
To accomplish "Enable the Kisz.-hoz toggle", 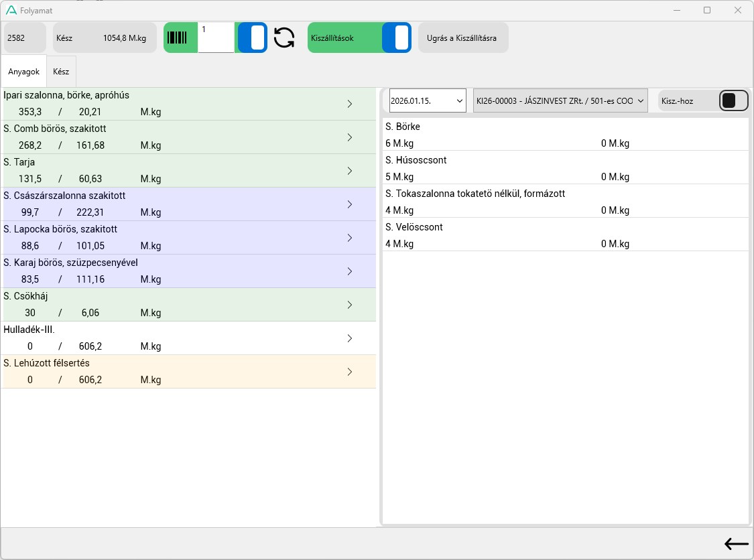I will (733, 100).
